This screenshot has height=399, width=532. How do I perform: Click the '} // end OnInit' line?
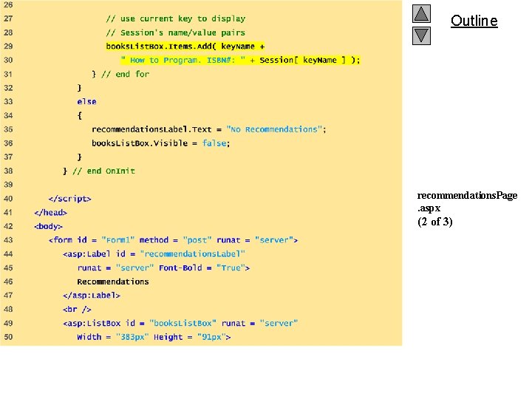pyautogui.click(x=99, y=171)
